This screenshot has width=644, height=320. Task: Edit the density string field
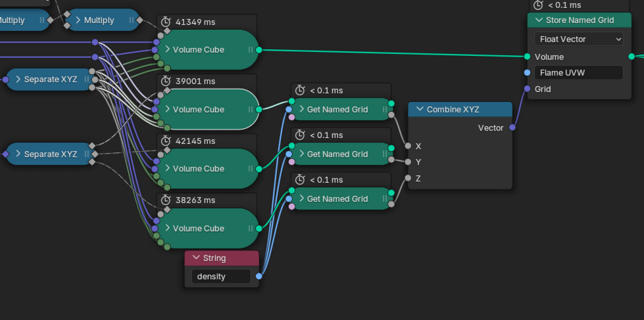[x=221, y=276]
